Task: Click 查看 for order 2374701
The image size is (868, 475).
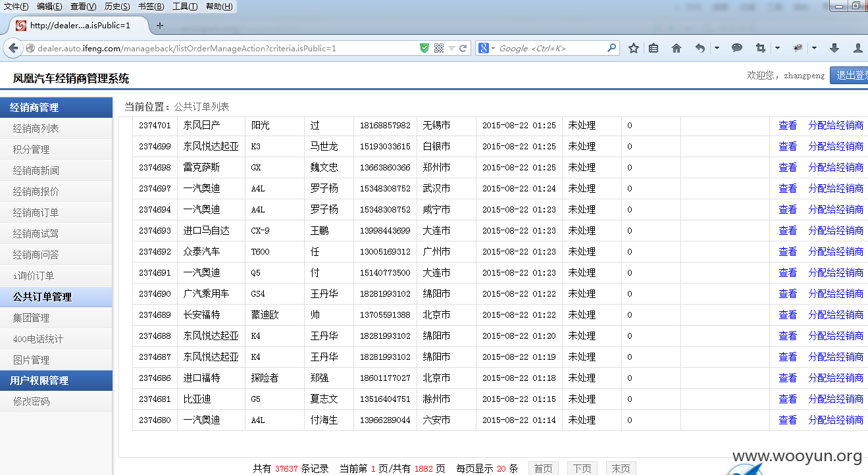Action: (788, 125)
